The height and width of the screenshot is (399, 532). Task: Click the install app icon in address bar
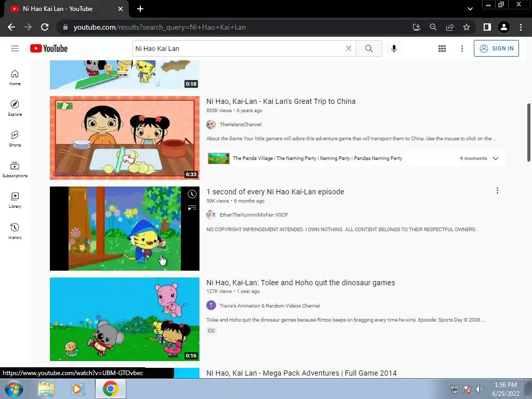416,27
